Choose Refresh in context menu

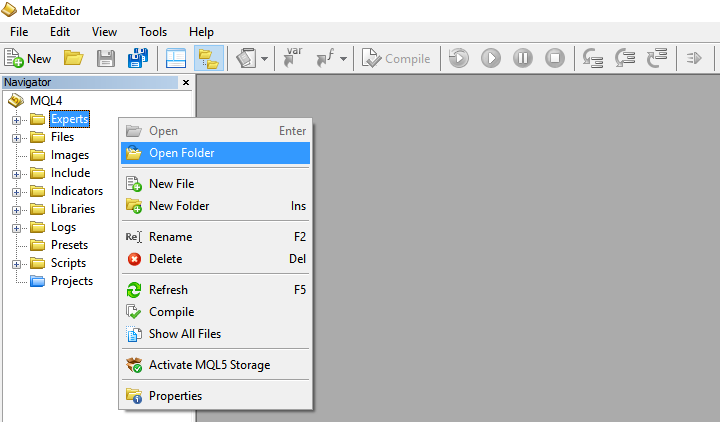(215, 290)
